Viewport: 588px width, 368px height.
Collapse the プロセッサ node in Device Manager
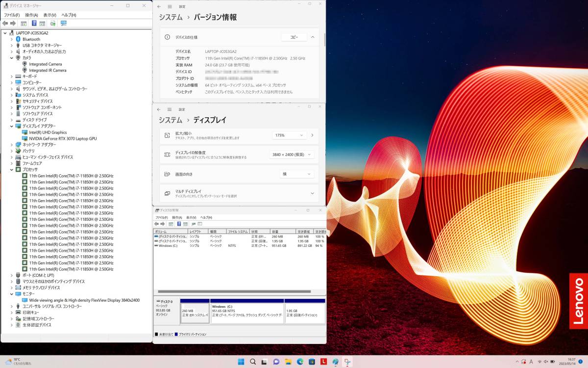pos(11,169)
